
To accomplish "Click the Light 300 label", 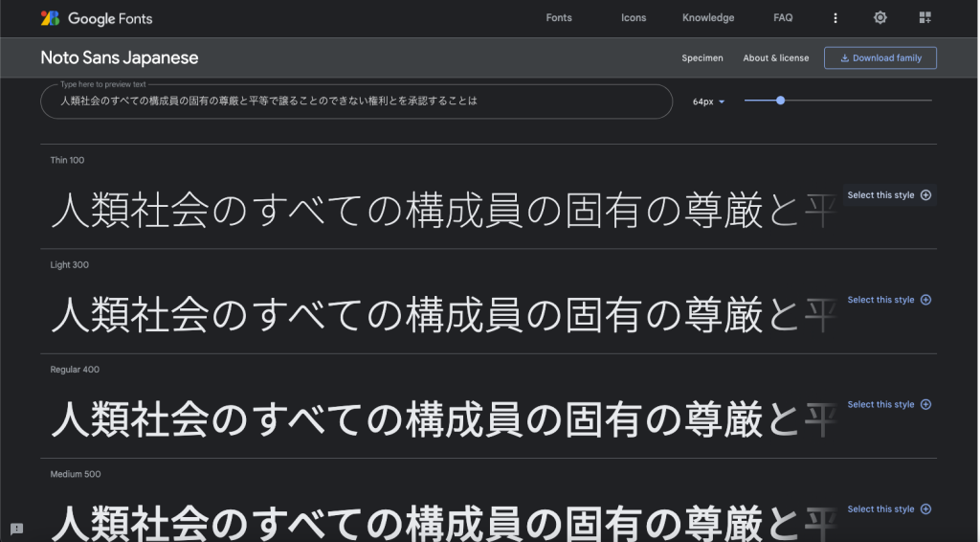I will [x=69, y=265].
